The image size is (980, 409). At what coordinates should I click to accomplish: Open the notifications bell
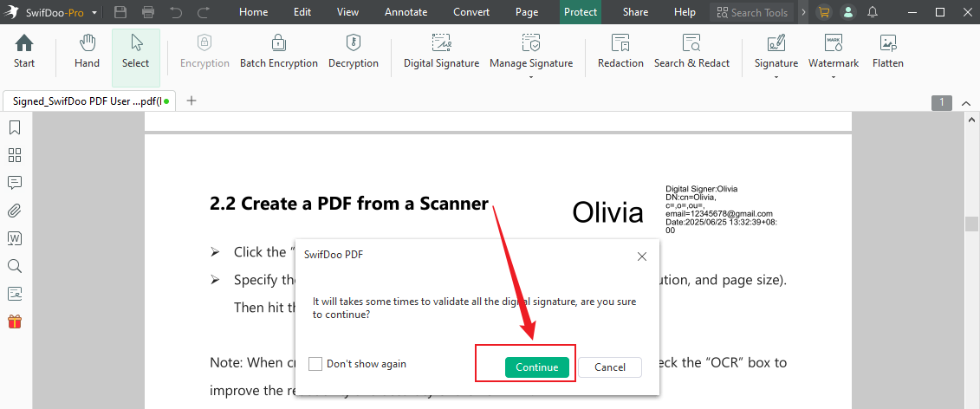click(873, 12)
